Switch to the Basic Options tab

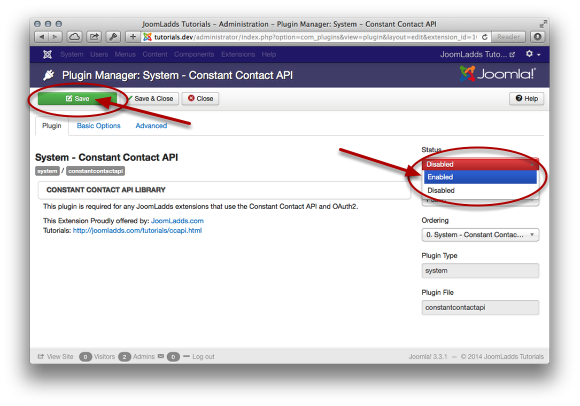pyautogui.click(x=98, y=126)
